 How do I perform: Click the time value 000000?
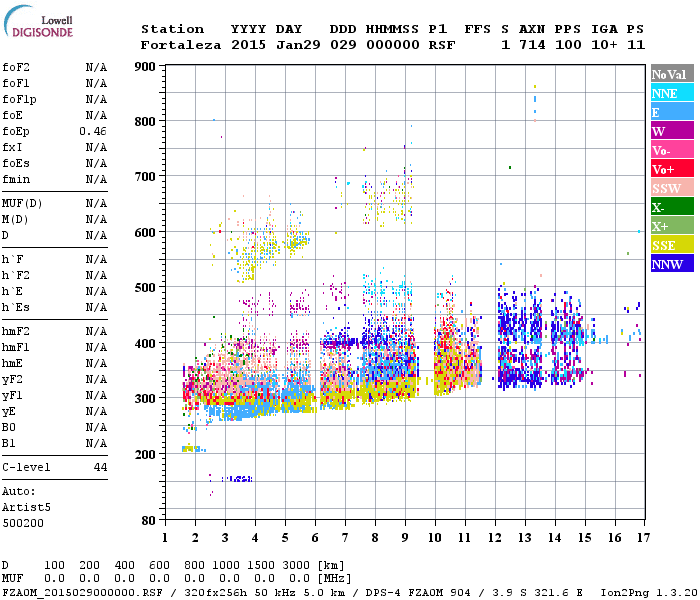393,45
